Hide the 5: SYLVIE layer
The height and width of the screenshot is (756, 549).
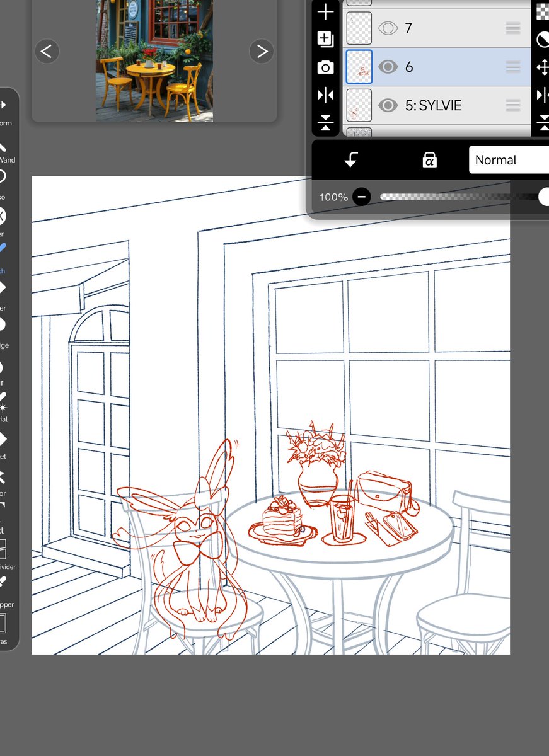pos(388,105)
